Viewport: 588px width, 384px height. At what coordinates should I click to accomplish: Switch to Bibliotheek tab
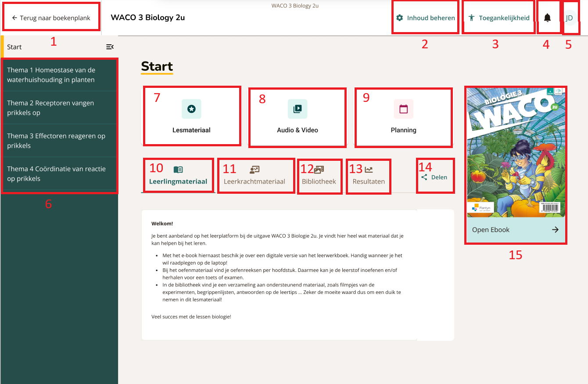pyautogui.click(x=319, y=176)
